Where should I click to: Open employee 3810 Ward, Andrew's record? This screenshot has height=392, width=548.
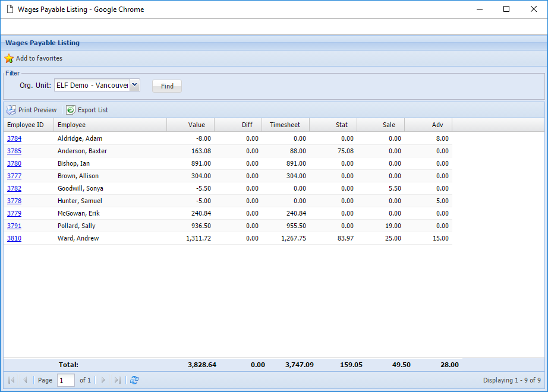tap(14, 238)
